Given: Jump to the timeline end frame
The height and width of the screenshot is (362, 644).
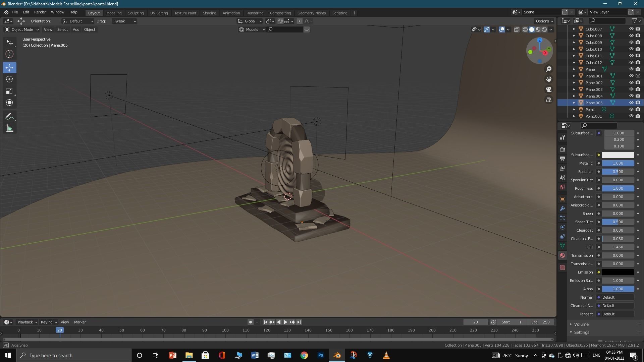Looking at the screenshot, I should click(299, 322).
